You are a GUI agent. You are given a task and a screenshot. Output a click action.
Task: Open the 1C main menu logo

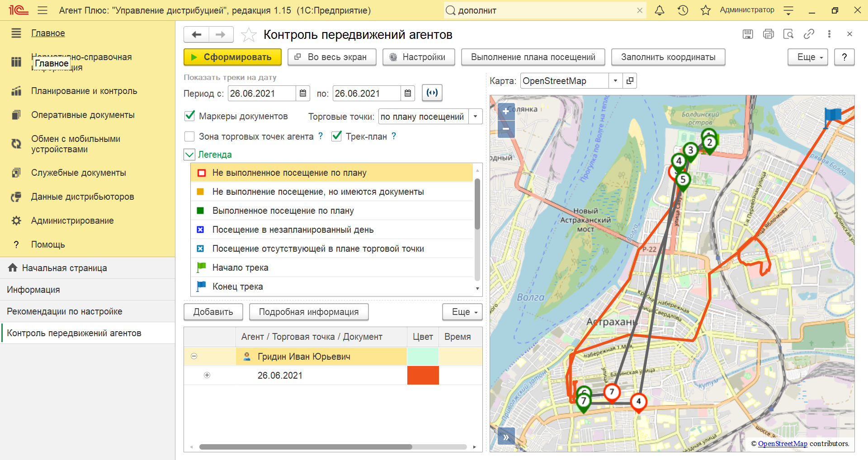click(18, 10)
